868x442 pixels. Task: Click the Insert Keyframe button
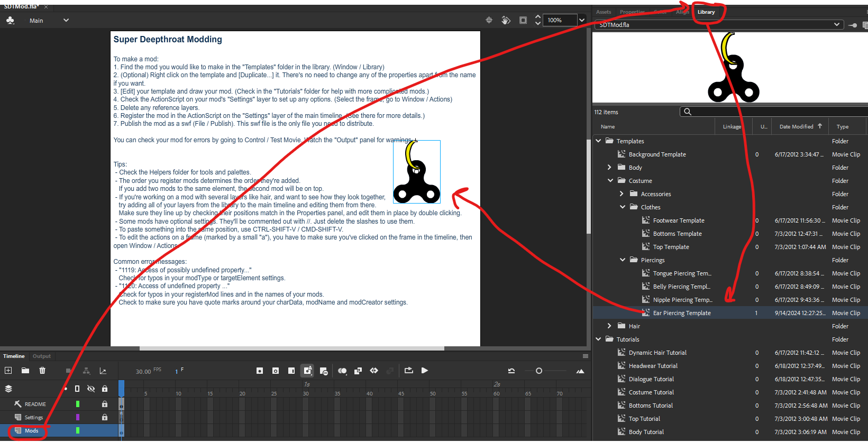(259, 371)
